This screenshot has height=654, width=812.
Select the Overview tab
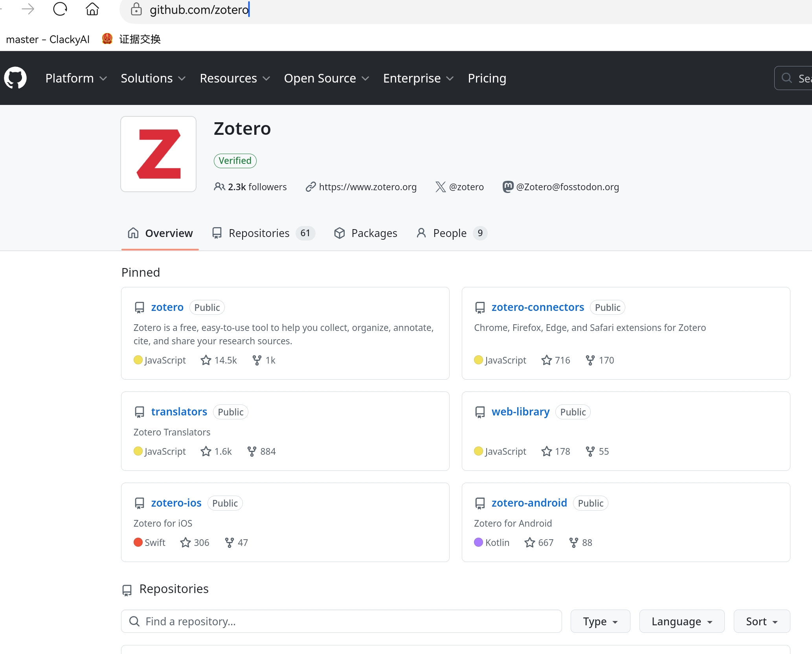160,233
